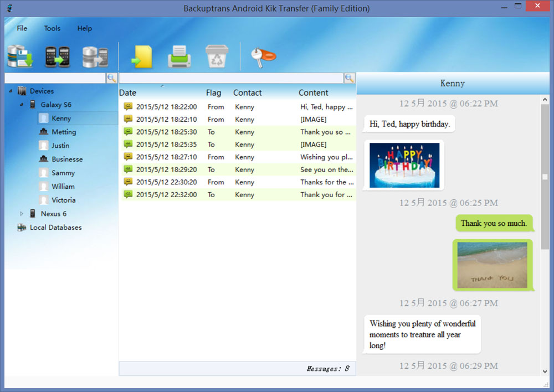Click the register key icon
Viewport: 554px width, 392px height.
(x=263, y=57)
